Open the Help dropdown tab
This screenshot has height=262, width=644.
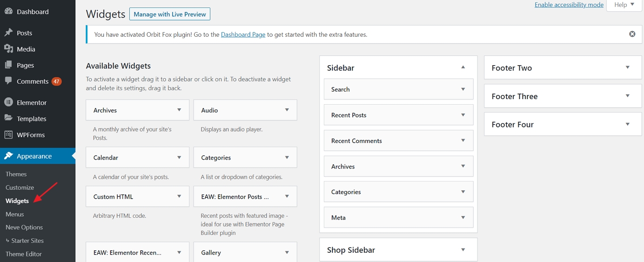click(x=624, y=5)
